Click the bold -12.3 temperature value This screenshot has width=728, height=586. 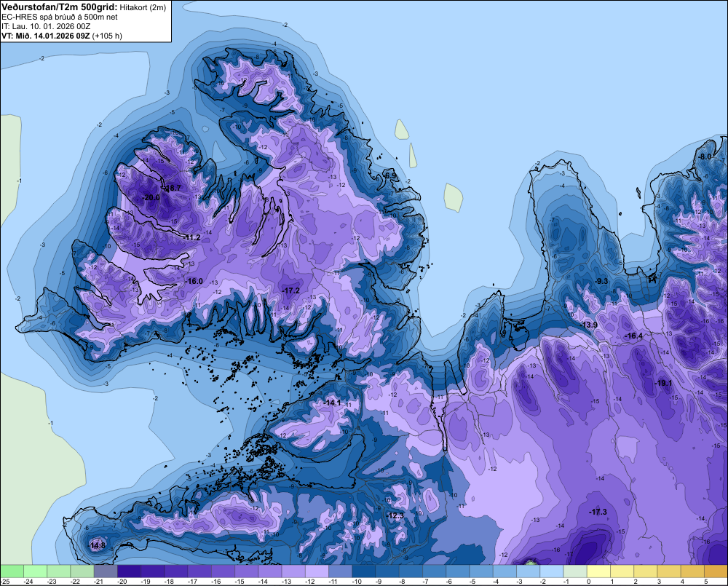pyautogui.click(x=395, y=515)
